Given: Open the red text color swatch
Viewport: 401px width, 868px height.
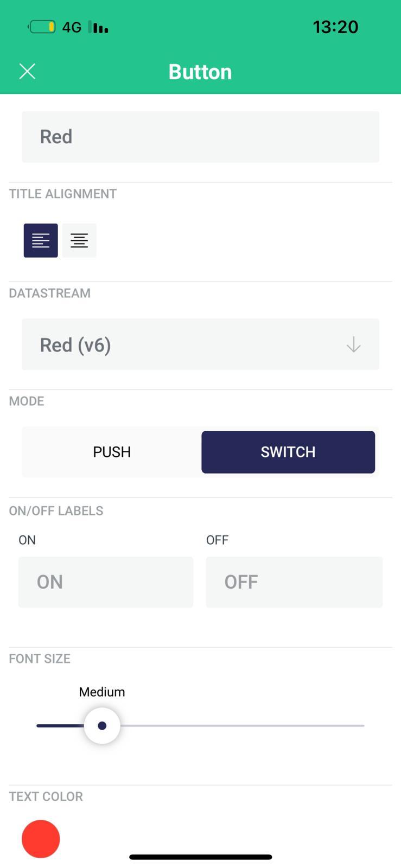Looking at the screenshot, I should [41, 839].
